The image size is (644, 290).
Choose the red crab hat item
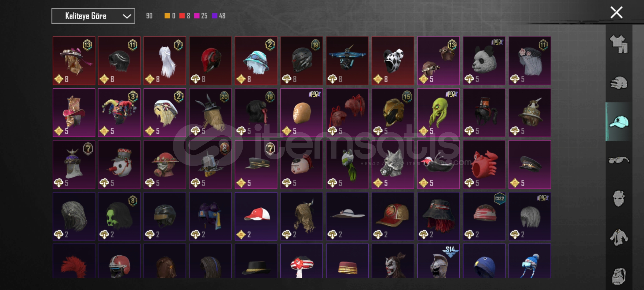coord(484,164)
